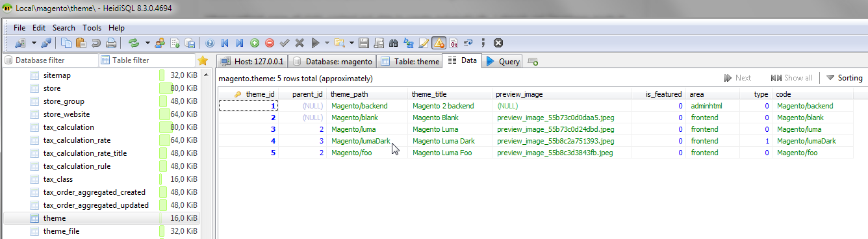Open the Edit menu
The height and width of the screenshot is (239, 868).
tap(39, 28)
